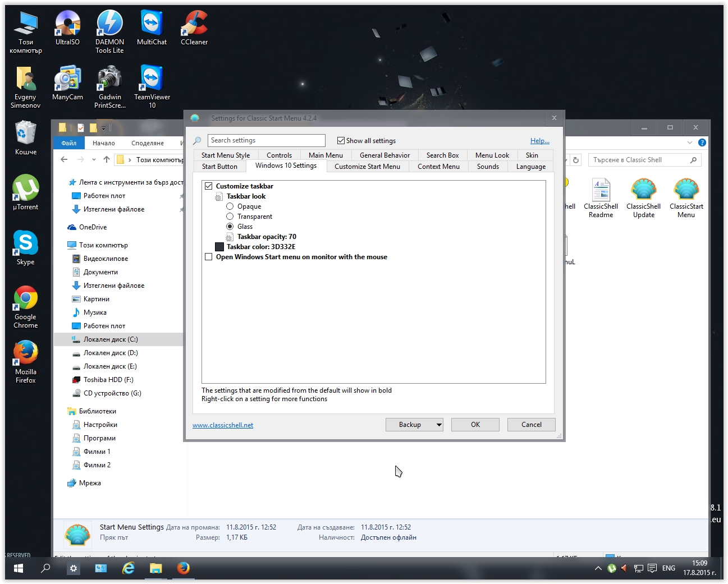Image resolution: width=728 pixels, height=584 pixels.
Task: Show hidden system tray icons chevron
Action: click(598, 568)
